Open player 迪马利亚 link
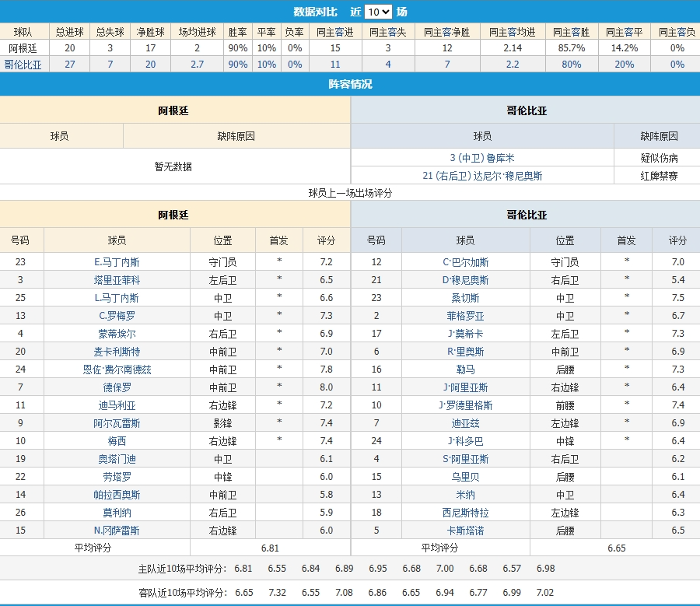This screenshot has width=700, height=606. [x=117, y=405]
